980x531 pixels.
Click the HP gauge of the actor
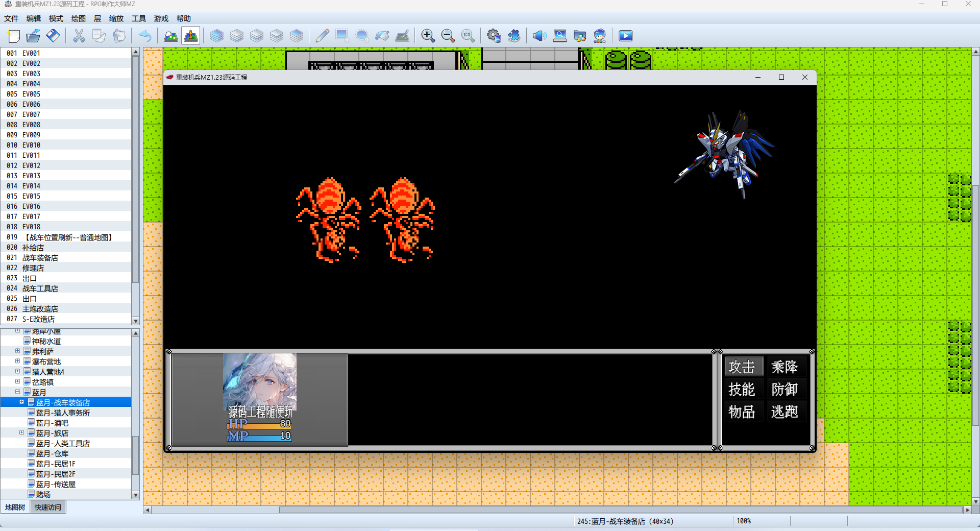[260, 424]
